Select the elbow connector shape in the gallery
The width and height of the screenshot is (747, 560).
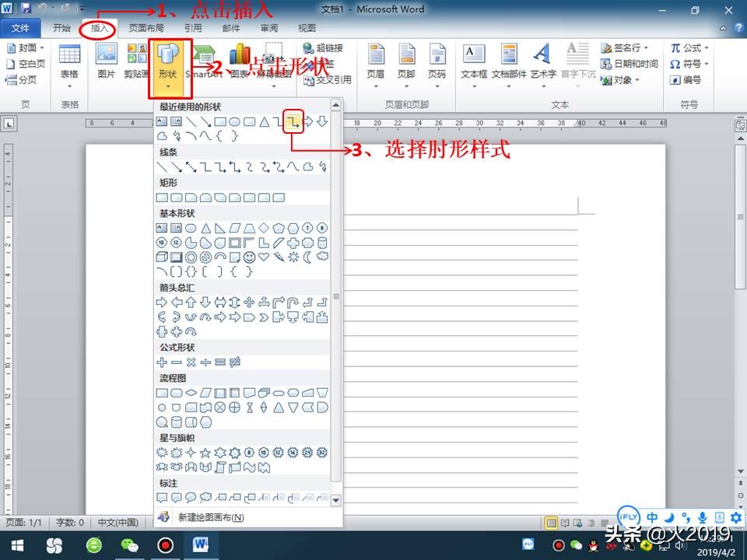coord(293,121)
